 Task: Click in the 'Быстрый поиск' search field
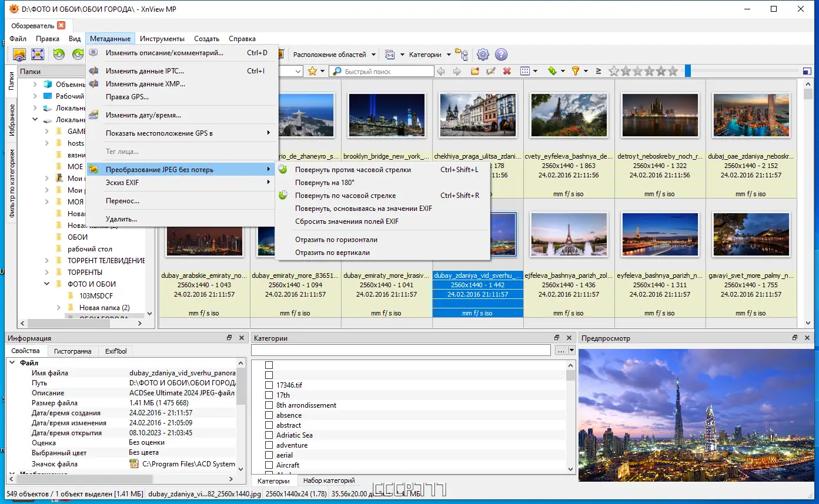pos(382,72)
